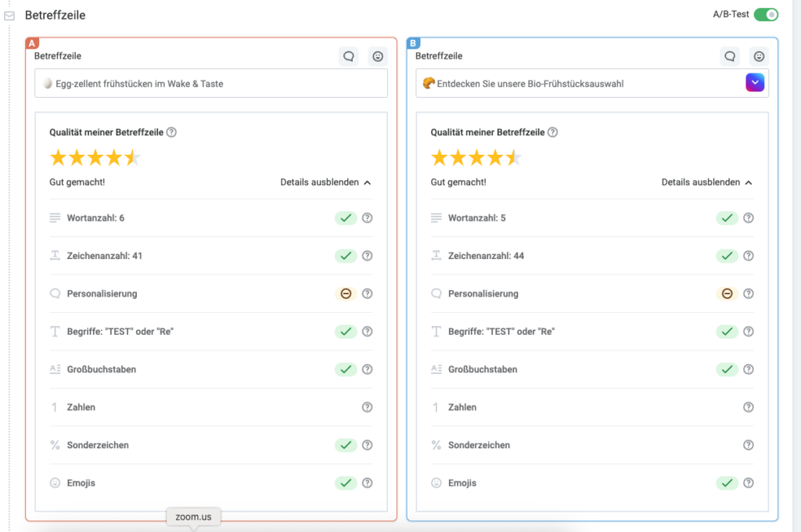
Task: Click help icon beside Zeichenanzahl: 44
Action: pos(749,256)
